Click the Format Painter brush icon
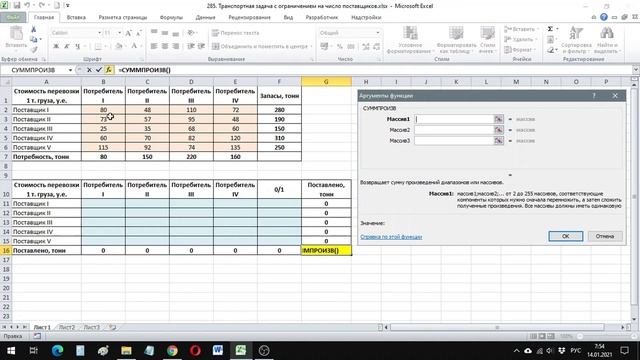The image size is (640, 360). [x=33, y=49]
